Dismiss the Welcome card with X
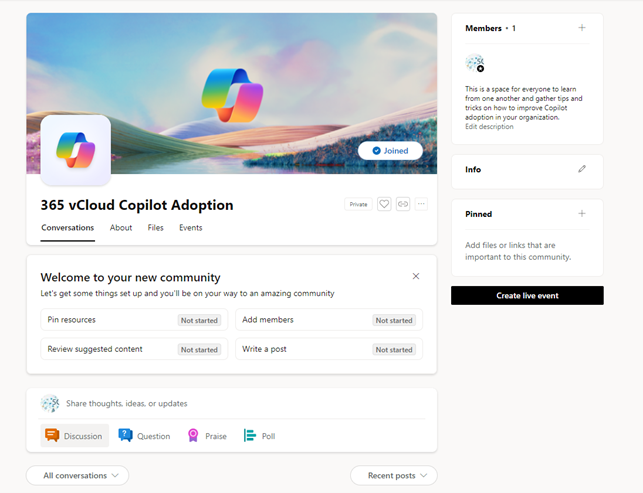Screen dimensions: 643x493 pyautogui.click(x=415, y=276)
